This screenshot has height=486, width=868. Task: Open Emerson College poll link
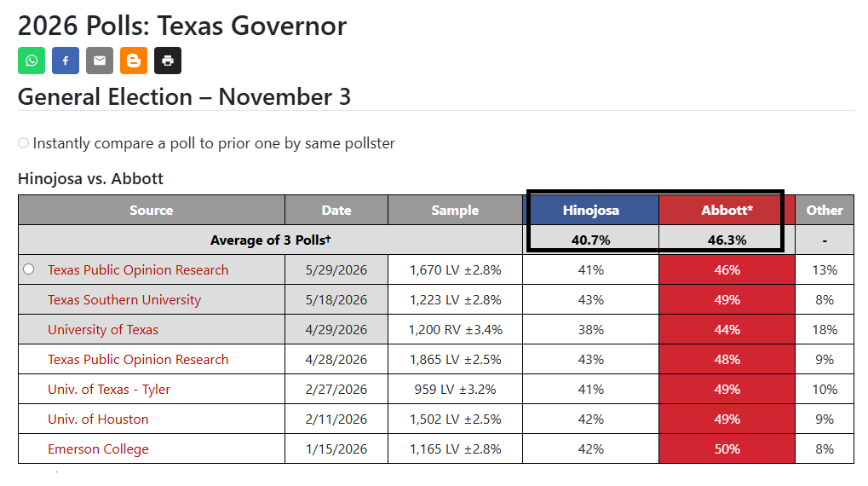click(x=98, y=449)
